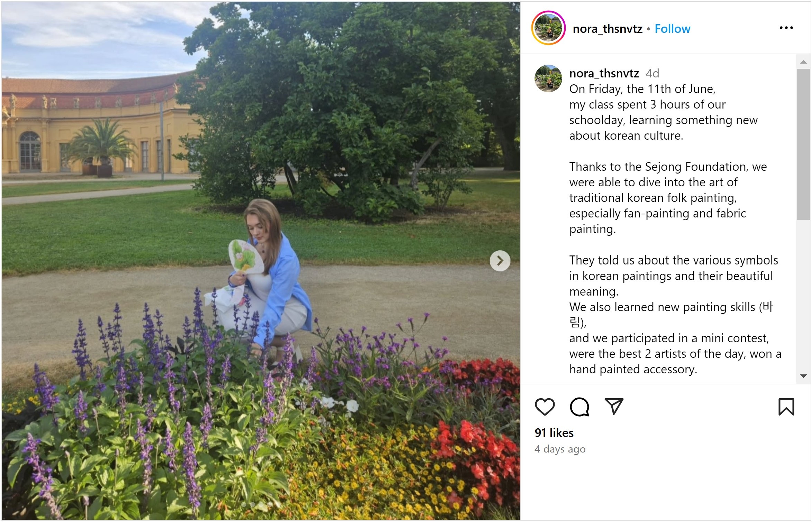Open the three-dot more options menu
Viewport: 812px width, 522px height.
click(786, 28)
